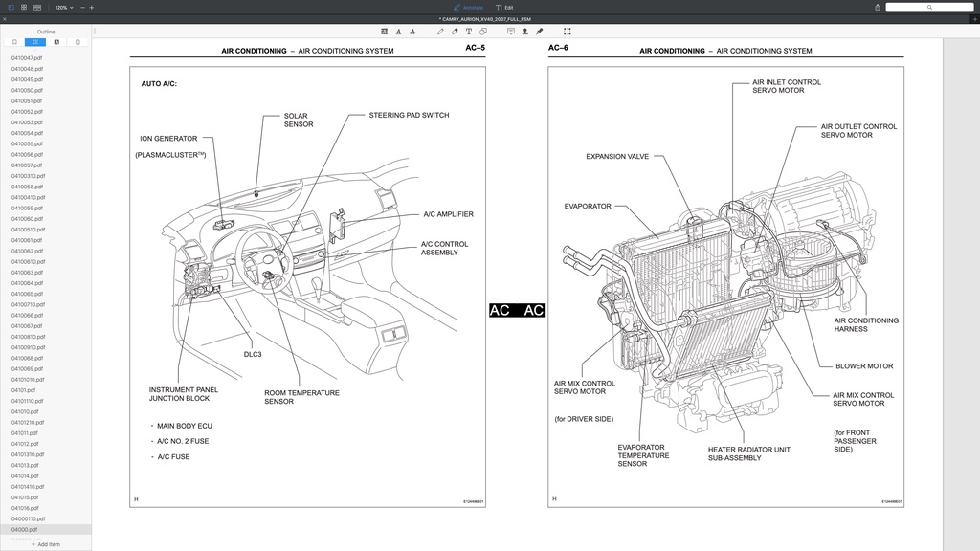Viewport: 980px width, 551px height.
Task: Enter presentation fullscreen mode
Action: [x=567, y=31]
